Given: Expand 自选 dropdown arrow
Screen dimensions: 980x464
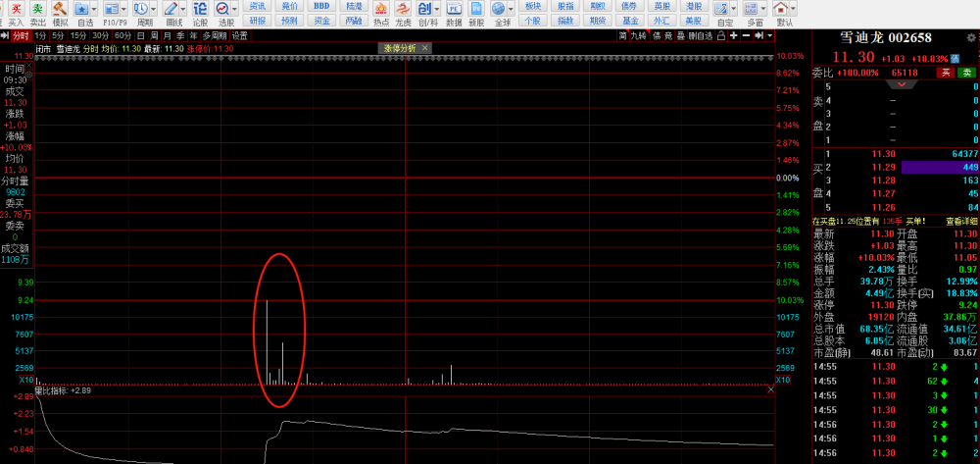Looking at the screenshot, I should [x=94, y=9].
